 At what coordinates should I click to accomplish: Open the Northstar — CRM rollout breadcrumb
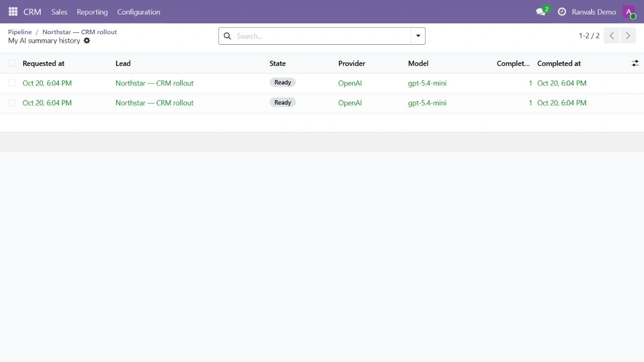point(79,32)
